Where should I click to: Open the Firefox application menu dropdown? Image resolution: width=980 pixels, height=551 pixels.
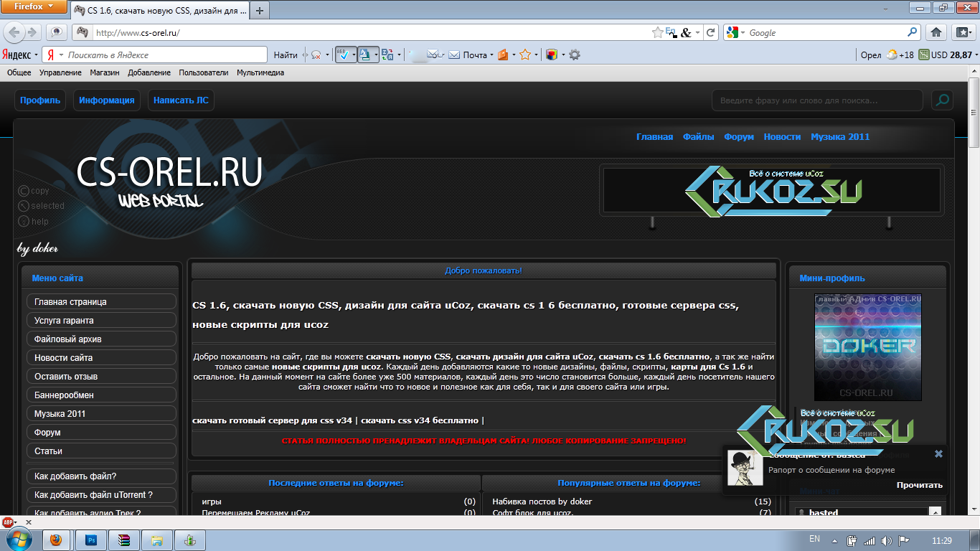[x=34, y=6]
